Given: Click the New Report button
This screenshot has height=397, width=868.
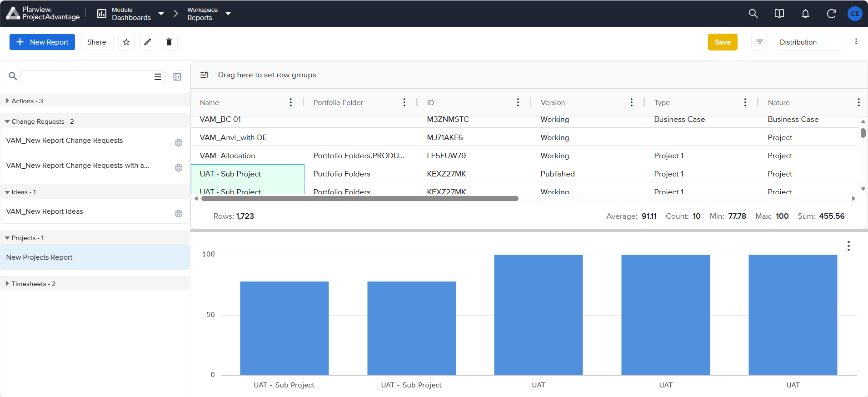Looking at the screenshot, I should tap(42, 42).
